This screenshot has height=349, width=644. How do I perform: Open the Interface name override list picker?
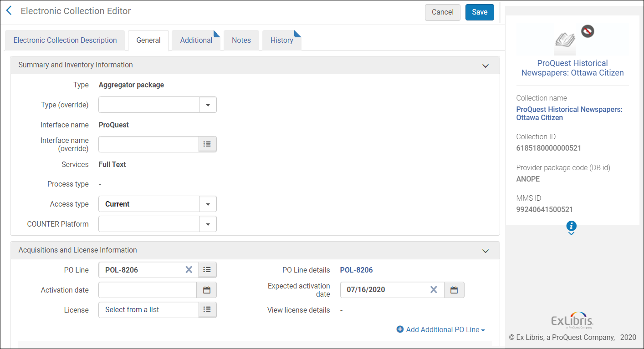point(207,144)
